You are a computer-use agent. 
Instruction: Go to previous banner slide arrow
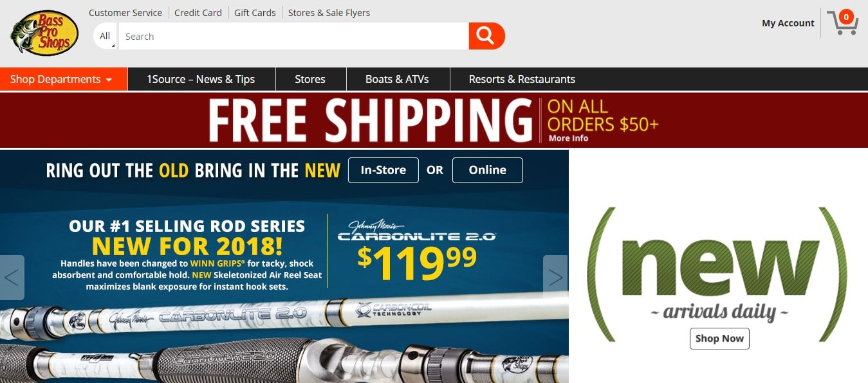[x=12, y=278]
